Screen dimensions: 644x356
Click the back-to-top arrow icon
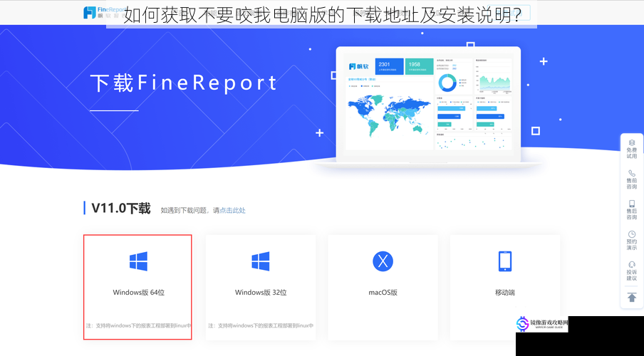click(632, 298)
